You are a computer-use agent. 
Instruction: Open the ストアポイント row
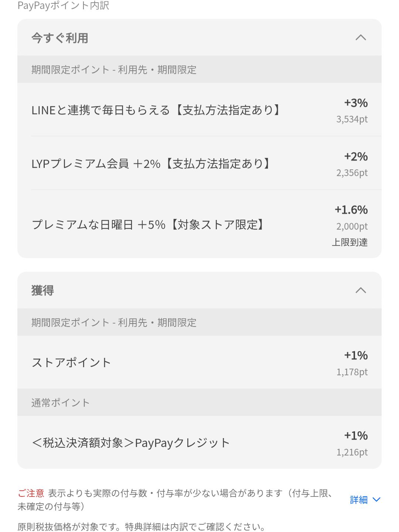click(x=199, y=362)
